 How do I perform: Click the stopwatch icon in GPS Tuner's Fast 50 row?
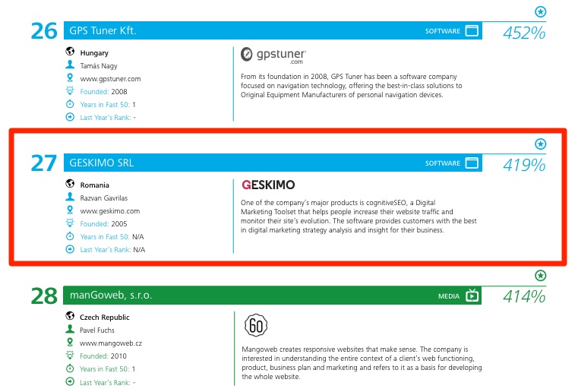[x=70, y=104]
